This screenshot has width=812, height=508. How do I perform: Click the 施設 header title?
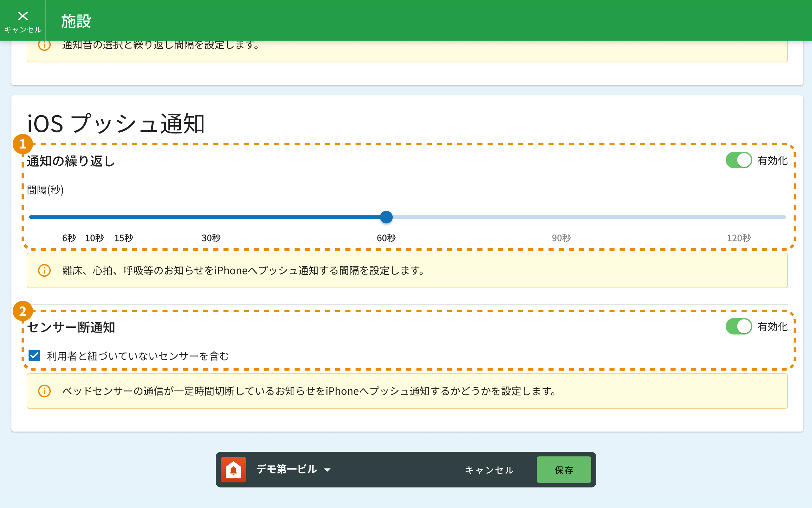[x=76, y=21]
